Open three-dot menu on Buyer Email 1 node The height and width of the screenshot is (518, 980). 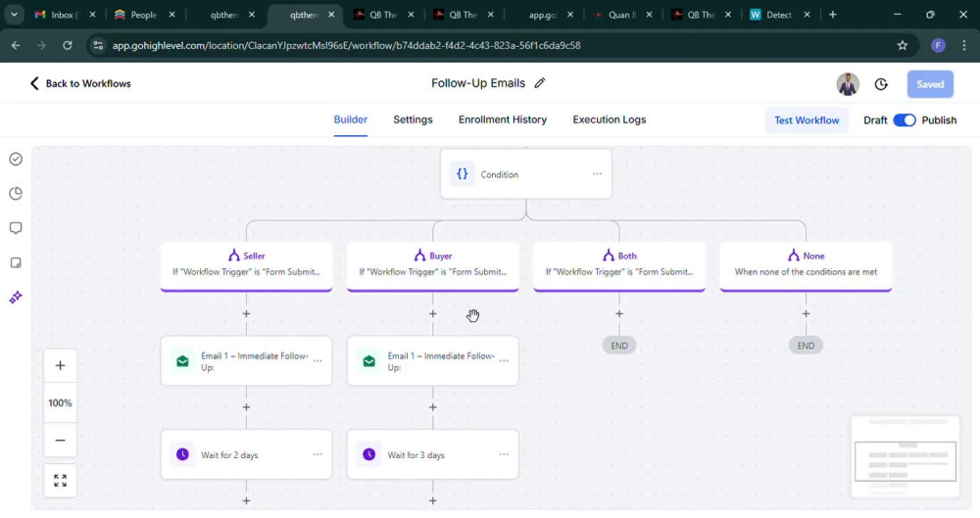[x=504, y=360]
